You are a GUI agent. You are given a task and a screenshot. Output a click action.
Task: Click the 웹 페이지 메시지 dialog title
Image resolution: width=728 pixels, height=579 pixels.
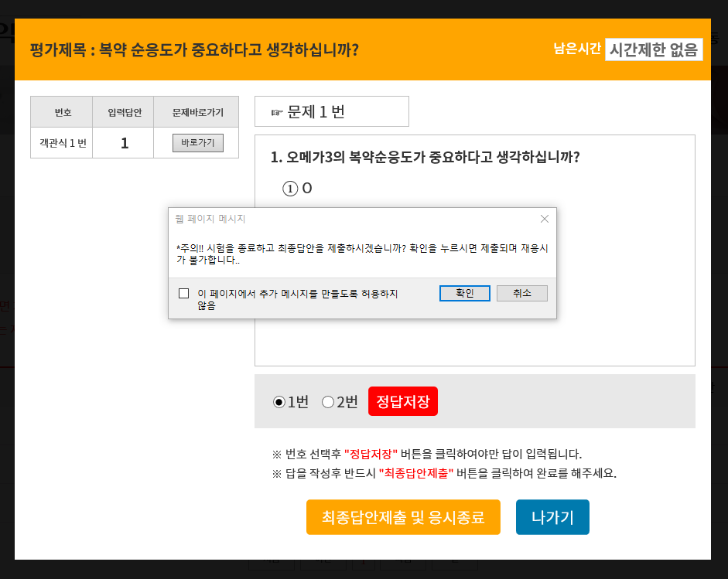tap(210, 219)
